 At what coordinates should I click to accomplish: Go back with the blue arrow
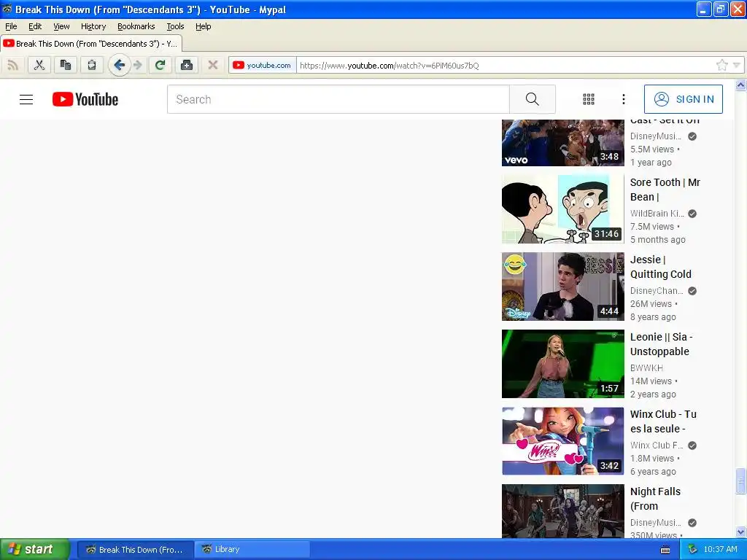119,65
